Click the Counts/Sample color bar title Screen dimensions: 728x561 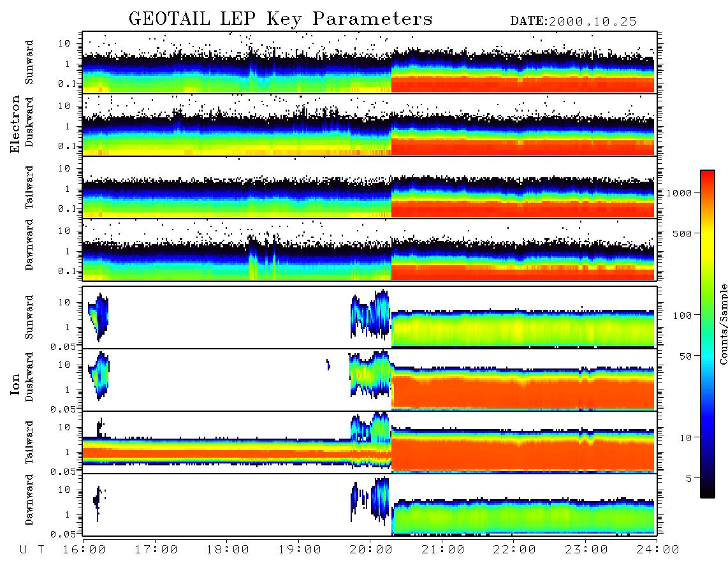(x=724, y=324)
